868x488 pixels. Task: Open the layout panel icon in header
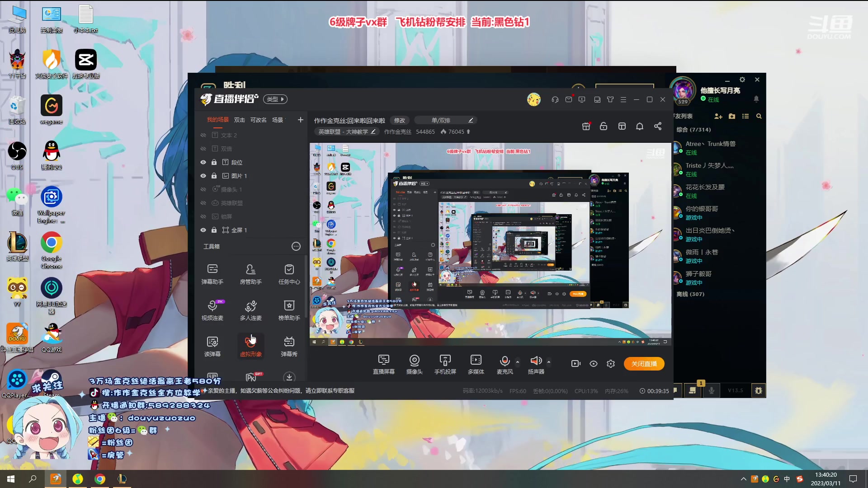[x=622, y=126]
